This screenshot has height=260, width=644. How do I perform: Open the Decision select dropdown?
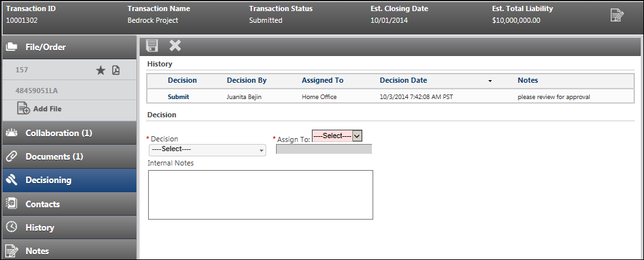coord(207,150)
